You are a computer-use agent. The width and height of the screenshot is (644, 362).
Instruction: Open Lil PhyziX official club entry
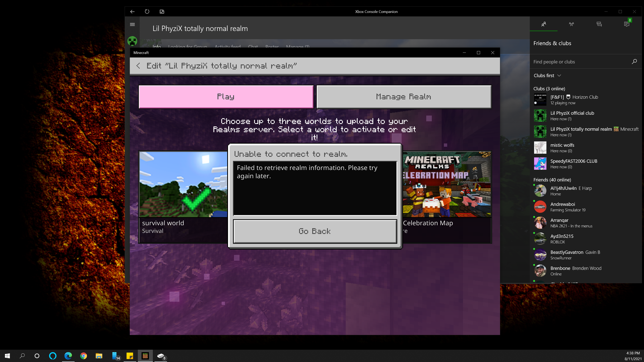(x=572, y=116)
